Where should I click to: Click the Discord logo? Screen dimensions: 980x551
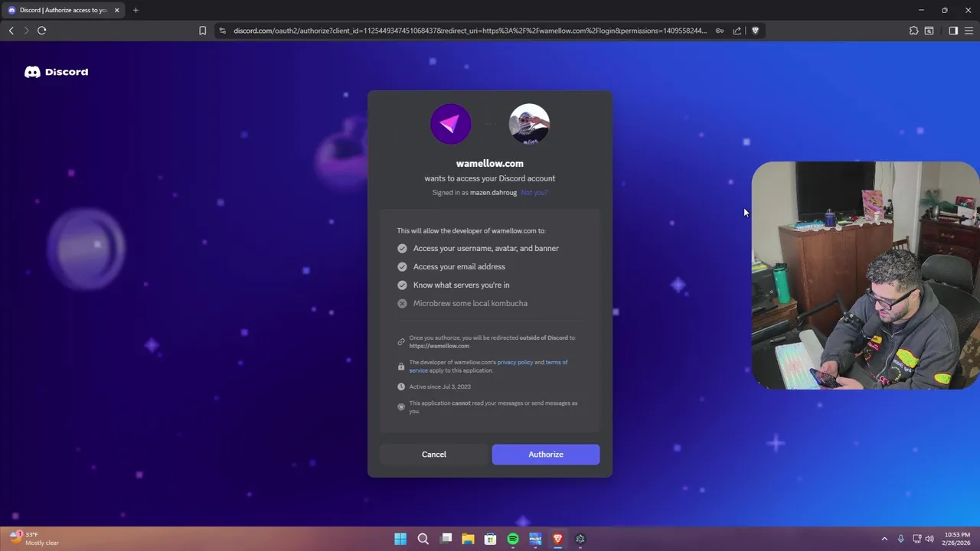click(x=56, y=72)
